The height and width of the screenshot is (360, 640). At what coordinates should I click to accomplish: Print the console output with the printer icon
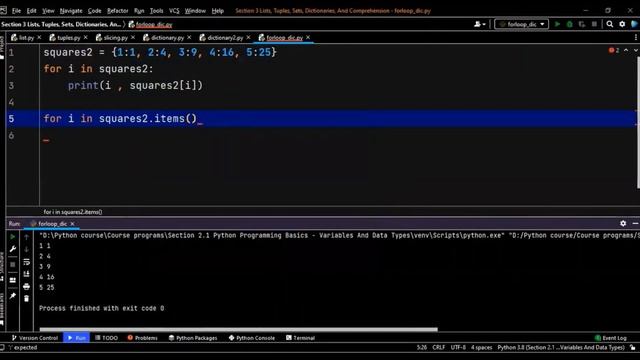(x=27, y=287)
